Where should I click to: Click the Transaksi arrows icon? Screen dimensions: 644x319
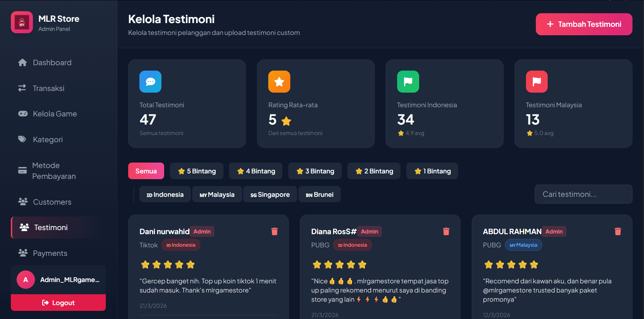(x=22, y=88)
